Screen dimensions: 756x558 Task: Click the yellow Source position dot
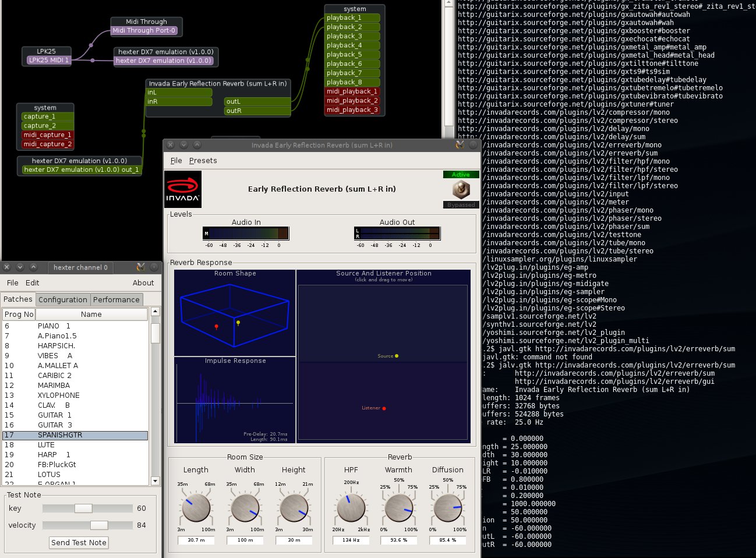[397, 356]
